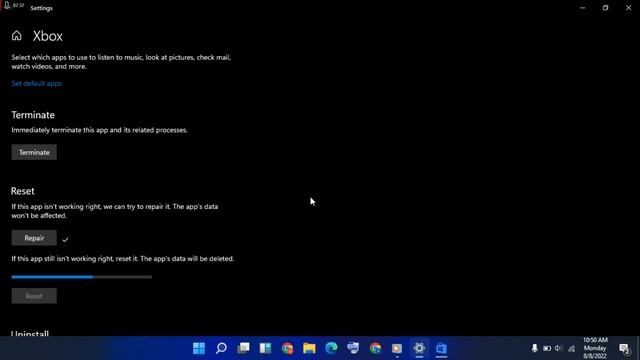Click the Terminate section heading
The width and height of the screenshot is (640, 360).
pos(33,115)
